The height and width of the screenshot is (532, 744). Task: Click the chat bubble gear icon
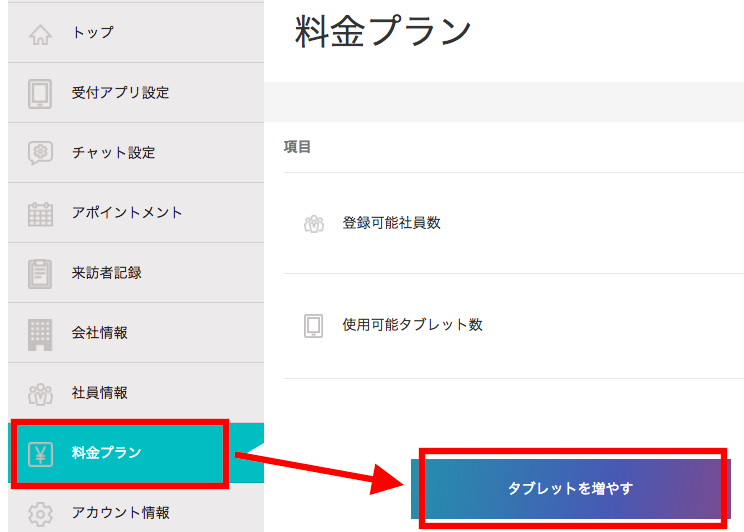tap(40, 153)
